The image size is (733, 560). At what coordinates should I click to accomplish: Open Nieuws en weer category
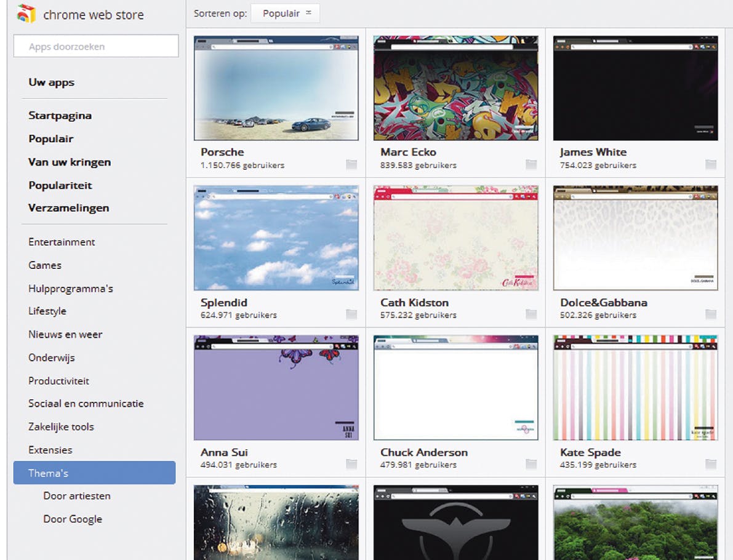[x=65, y=335]
